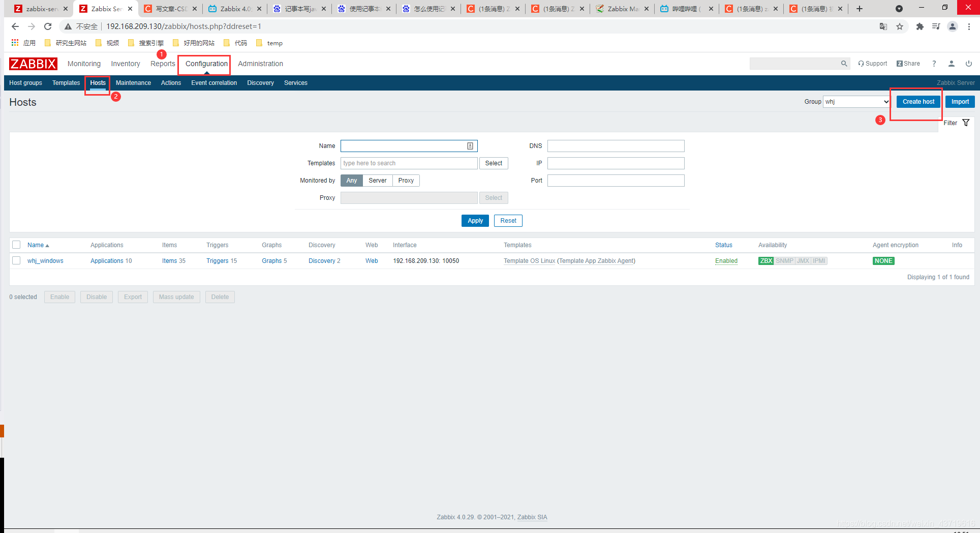This screenshot has width=980, height=533.
Task: Focus the Name filter input
Action: point(409,146)
